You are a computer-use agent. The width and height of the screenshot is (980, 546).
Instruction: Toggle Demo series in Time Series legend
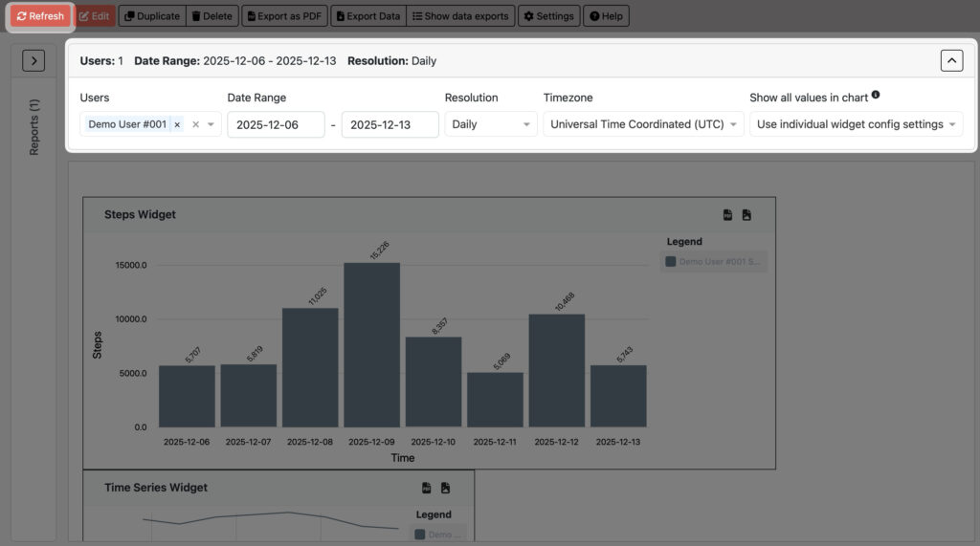point(438,535)
